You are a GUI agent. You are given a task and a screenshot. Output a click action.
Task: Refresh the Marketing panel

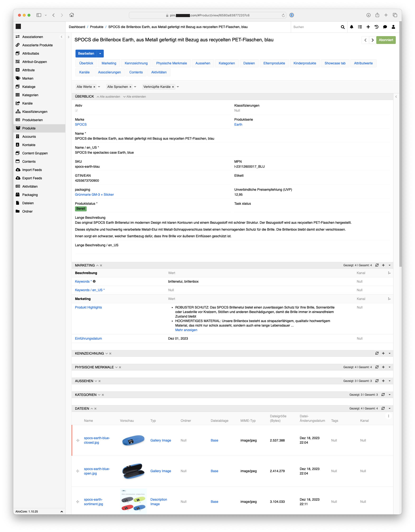pos(377,265)
